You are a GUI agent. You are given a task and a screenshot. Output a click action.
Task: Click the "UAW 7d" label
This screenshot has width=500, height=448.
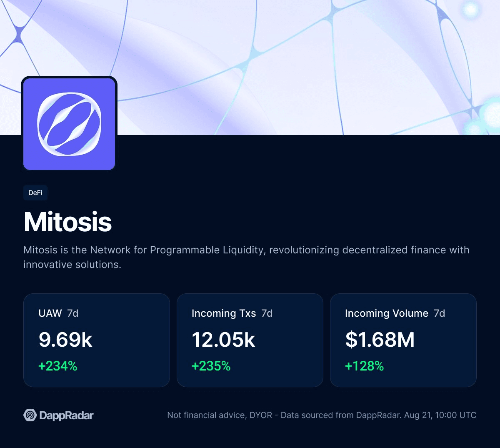pyautogui.click(x=58, y=313)
